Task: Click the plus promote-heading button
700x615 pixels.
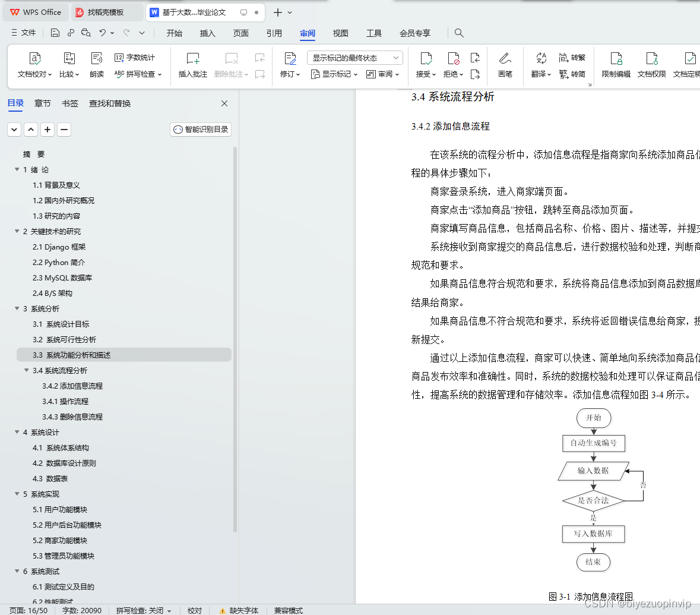Action: click(47, 130)
